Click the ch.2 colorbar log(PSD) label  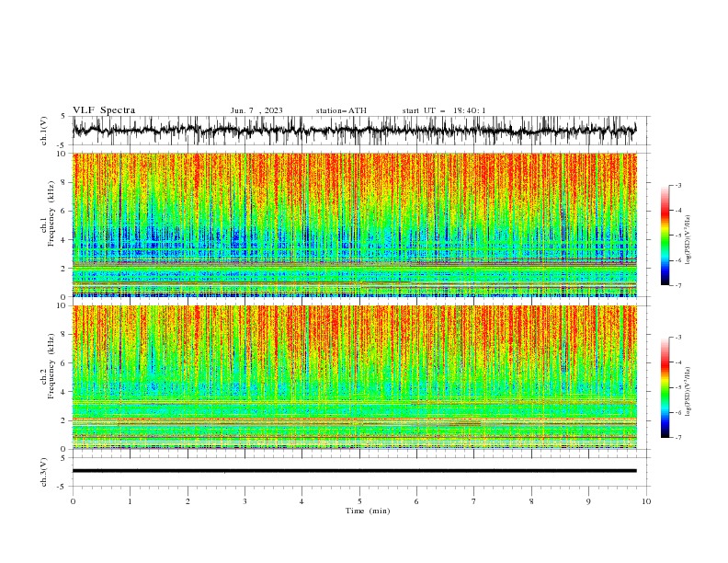click(x=688, y=392)
